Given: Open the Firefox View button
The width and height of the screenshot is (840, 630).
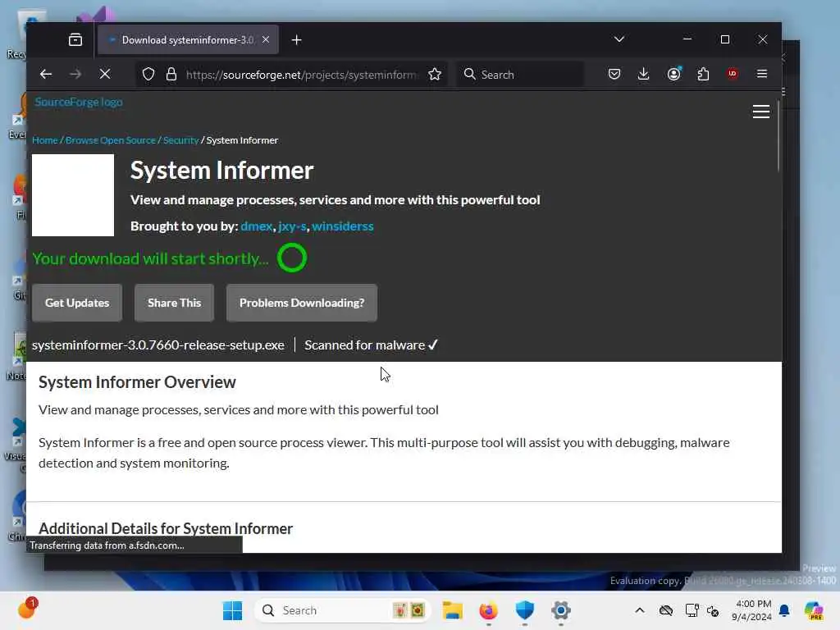Looking at the screenshot, I should 75,39.
